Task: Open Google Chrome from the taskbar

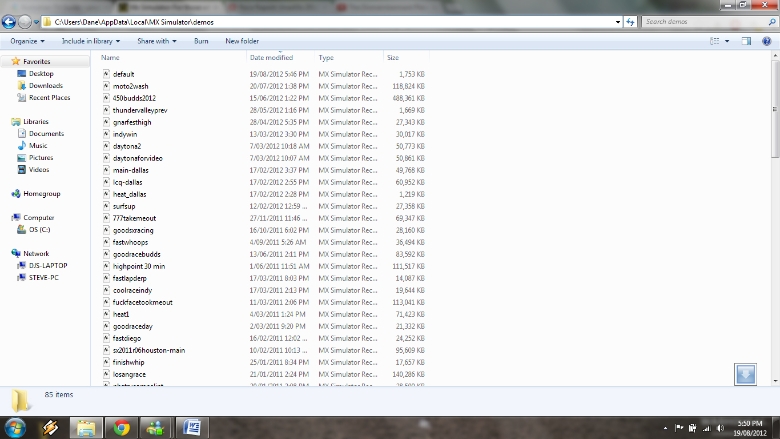Action: click(x=121, y=427)
